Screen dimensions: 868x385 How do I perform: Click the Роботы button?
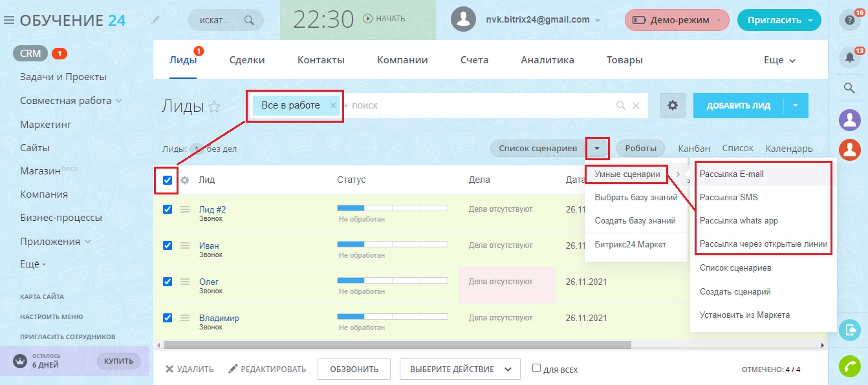pos(641,149)
